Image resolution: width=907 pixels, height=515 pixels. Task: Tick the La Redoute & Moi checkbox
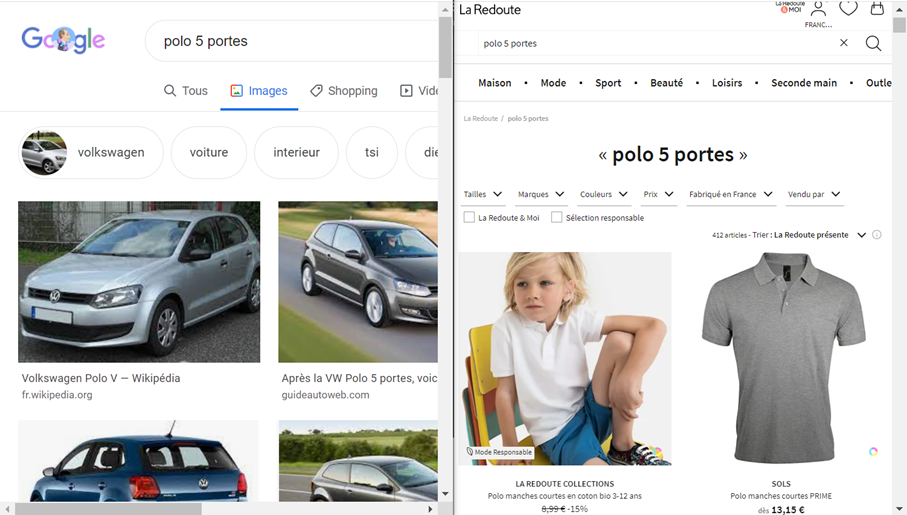469,217
